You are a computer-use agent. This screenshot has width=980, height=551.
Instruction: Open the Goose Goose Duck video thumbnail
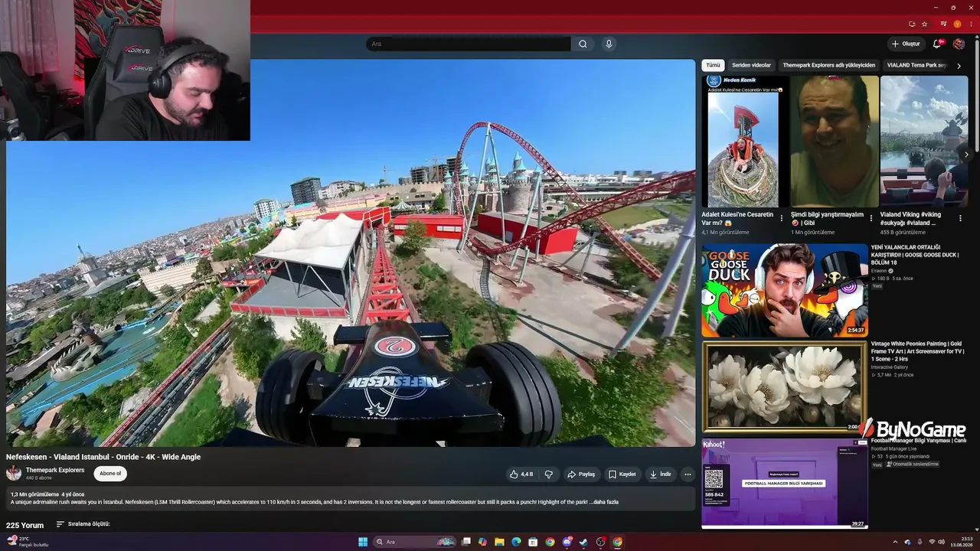pos(785,291)
